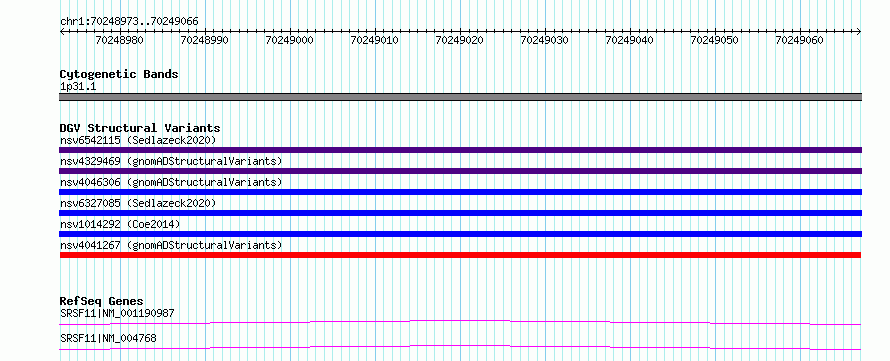Click ruler tick label 70249010
The height and width of the screenshot is (361, 890).
click(375, 40)
